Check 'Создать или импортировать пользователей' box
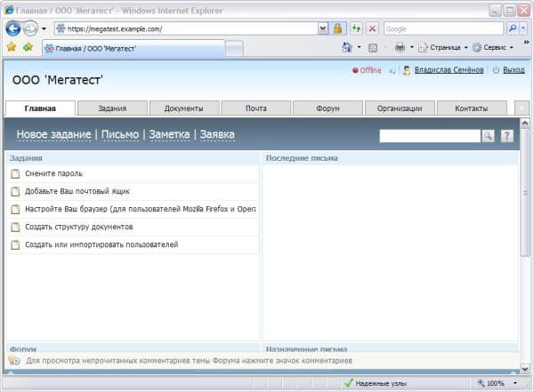 (x=15, y=244)
